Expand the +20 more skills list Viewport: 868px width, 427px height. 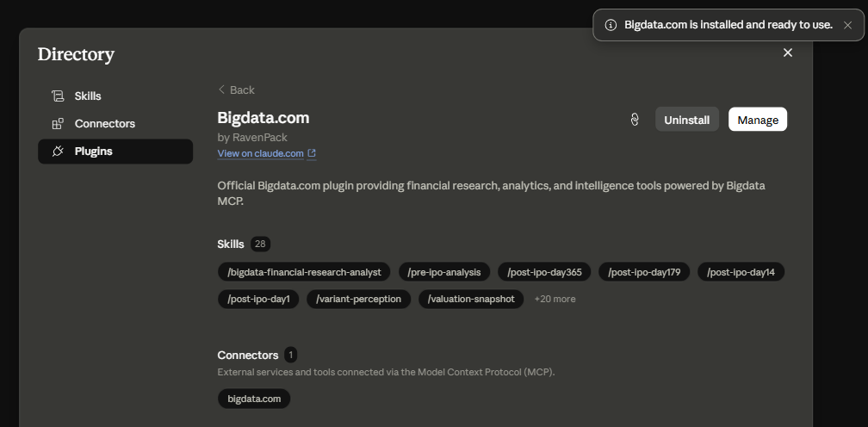click(555, 300)
